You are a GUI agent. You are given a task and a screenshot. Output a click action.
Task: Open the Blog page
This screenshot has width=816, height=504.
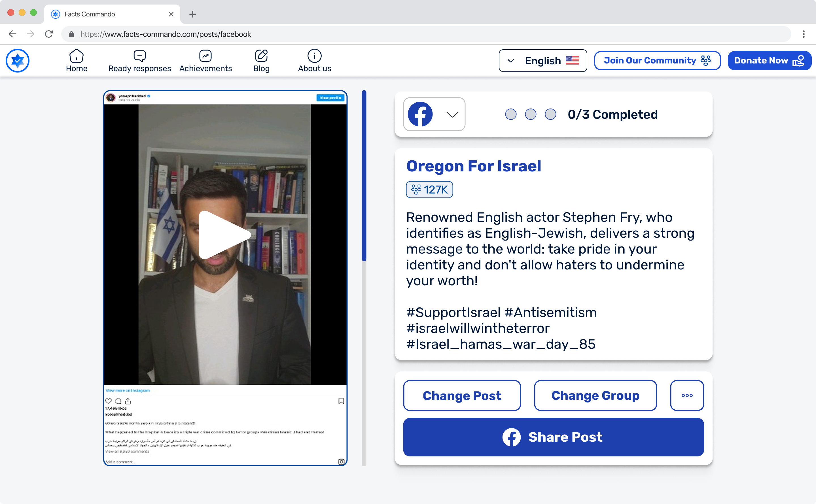[261, 61]
